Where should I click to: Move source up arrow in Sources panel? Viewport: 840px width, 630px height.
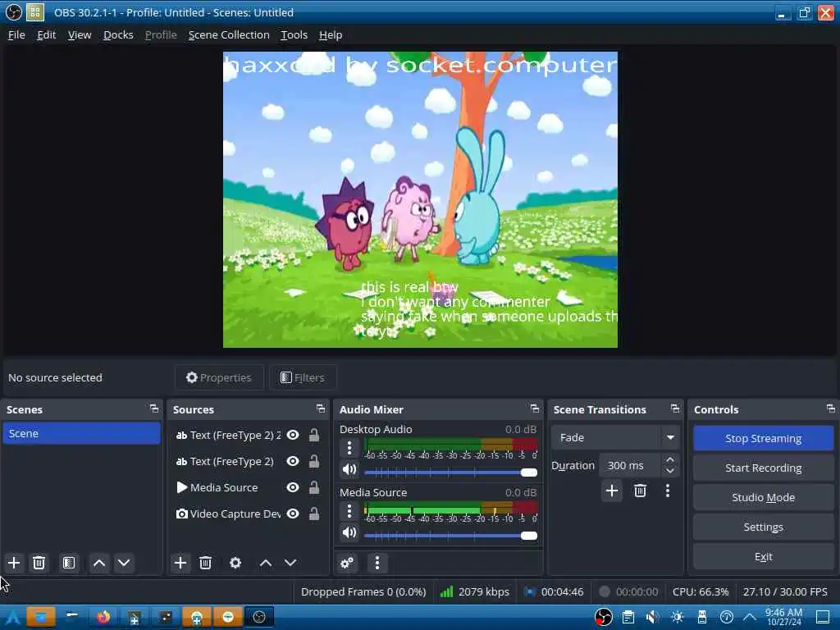pyautogui.click(x=266, y=563)
